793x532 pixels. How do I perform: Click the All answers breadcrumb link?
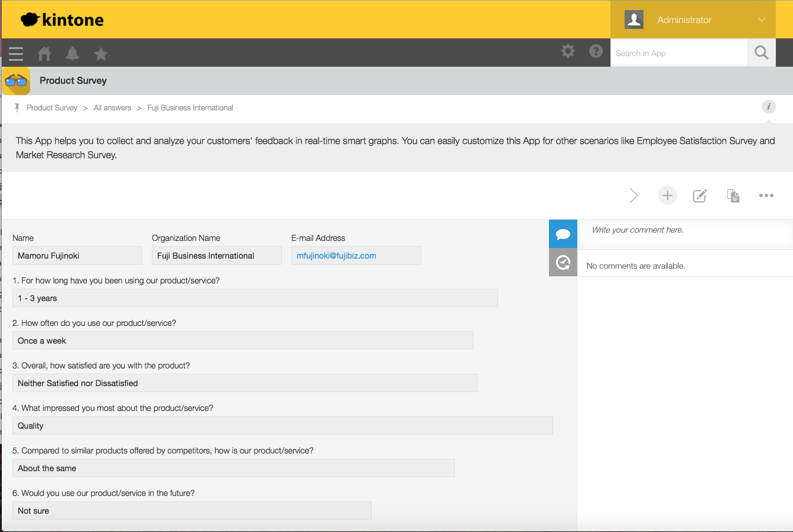[x=112, y=108]
